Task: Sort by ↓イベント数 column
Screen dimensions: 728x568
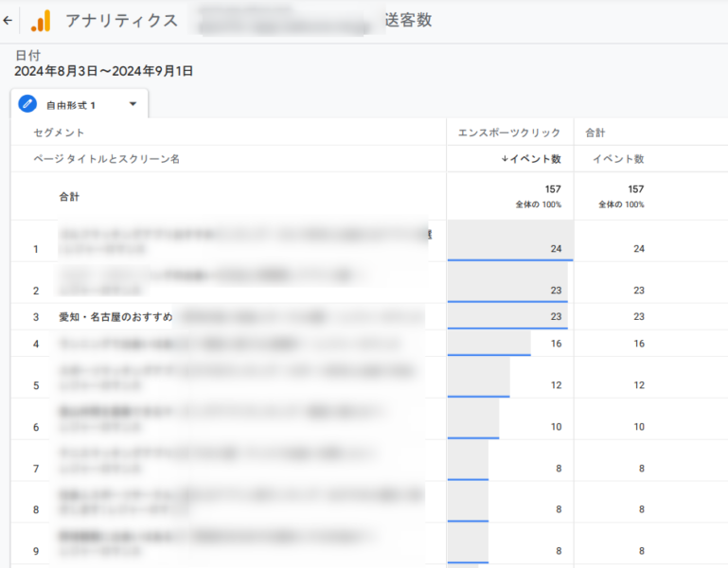Action: pyautogui.click(x=531, y=159)
